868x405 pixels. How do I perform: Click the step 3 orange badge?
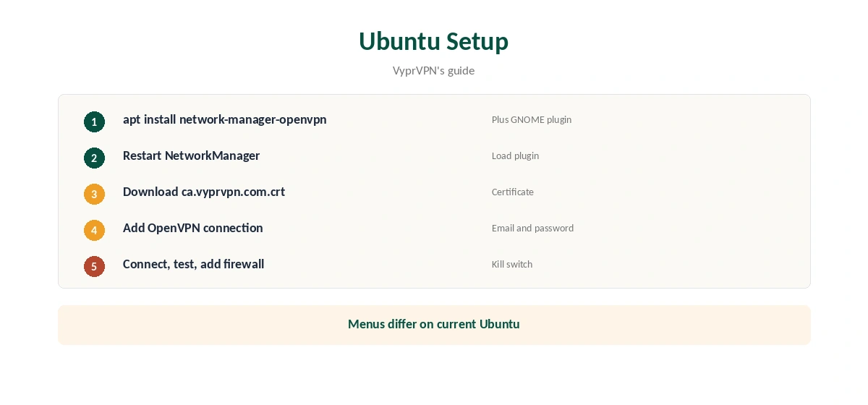(x=94, y=194)
